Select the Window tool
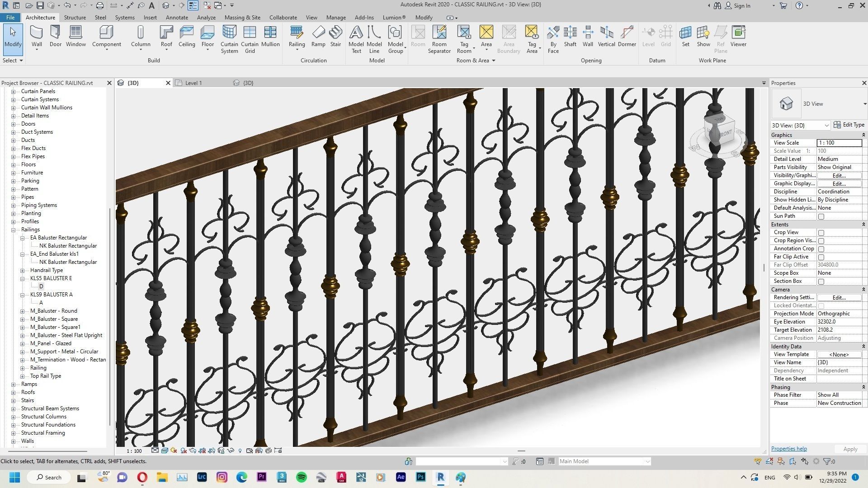This screenshot has width=868, height=488. click(x=75, y=36)
